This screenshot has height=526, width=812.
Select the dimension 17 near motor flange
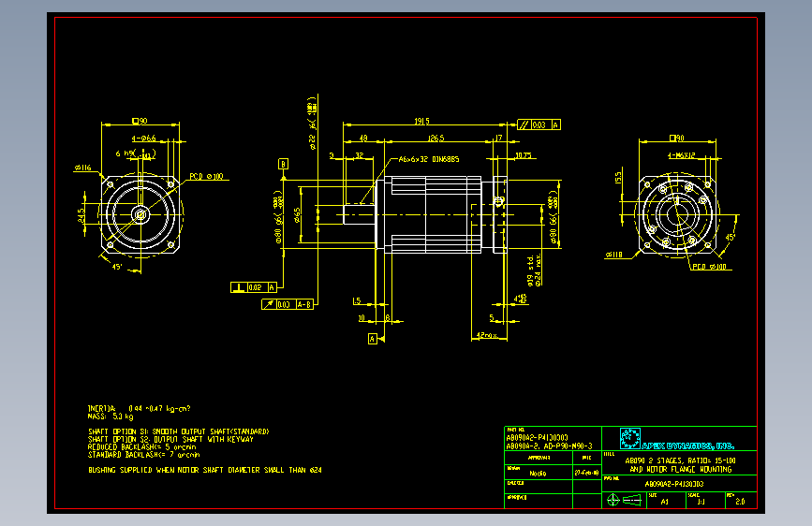(498, 139)
